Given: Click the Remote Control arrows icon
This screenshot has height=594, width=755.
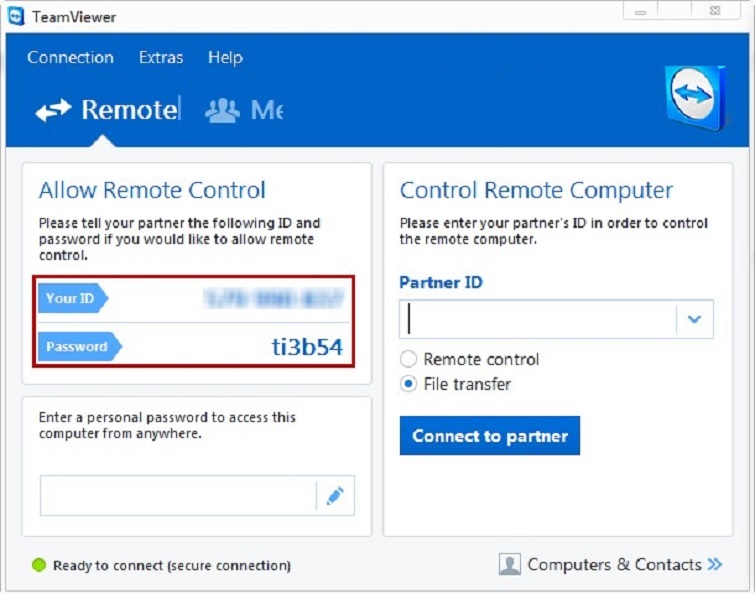Looking at the screenshot, I should (x=53, y=110).
